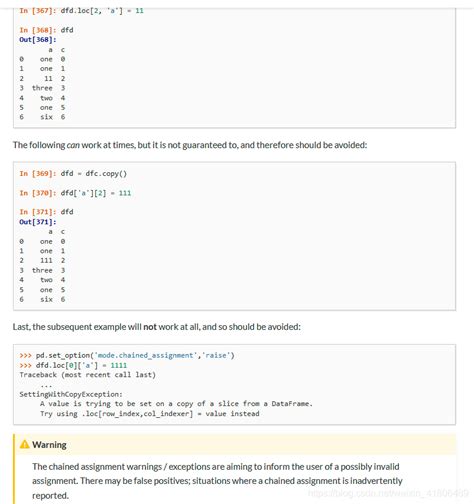This screenshot has height=504, width=474.
Task: Click the Out[371] output label
Action: coord(38,222)
